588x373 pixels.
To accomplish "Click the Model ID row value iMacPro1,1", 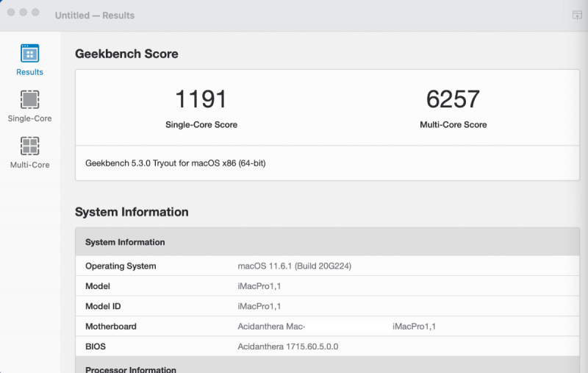I will click(x=259, y=306).
